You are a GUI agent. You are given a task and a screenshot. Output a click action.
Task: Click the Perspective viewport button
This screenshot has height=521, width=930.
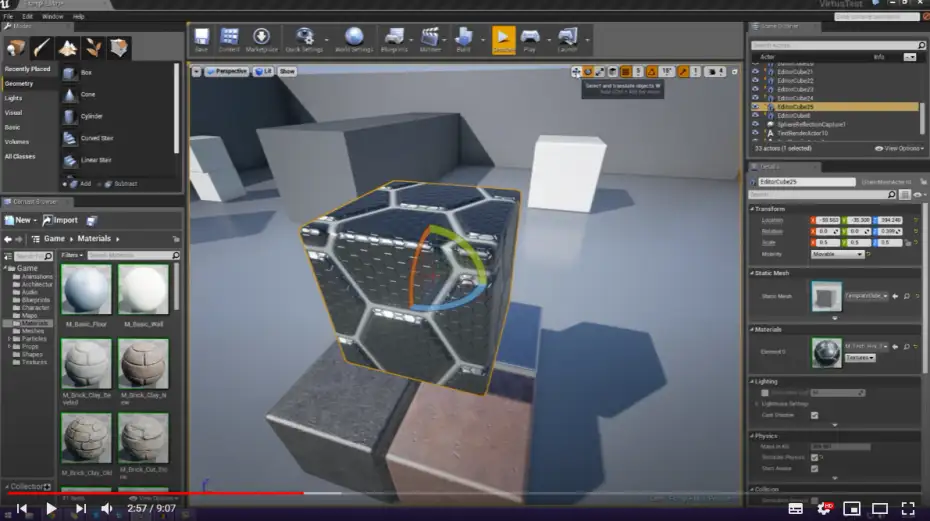[227, 71]
